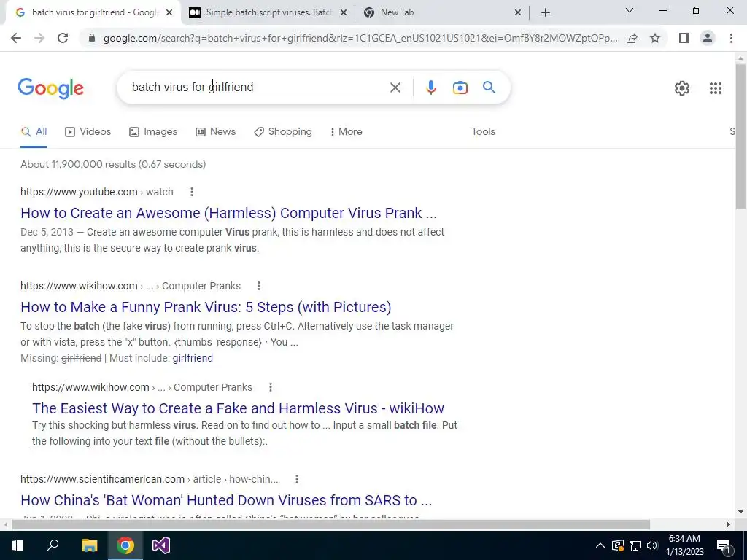Switch to News results
747x560 pixels.
click(x=215, y=132)
